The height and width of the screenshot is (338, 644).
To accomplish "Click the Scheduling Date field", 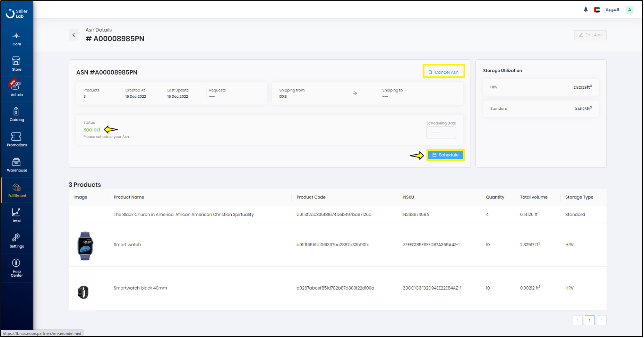I will coord(441,133).
